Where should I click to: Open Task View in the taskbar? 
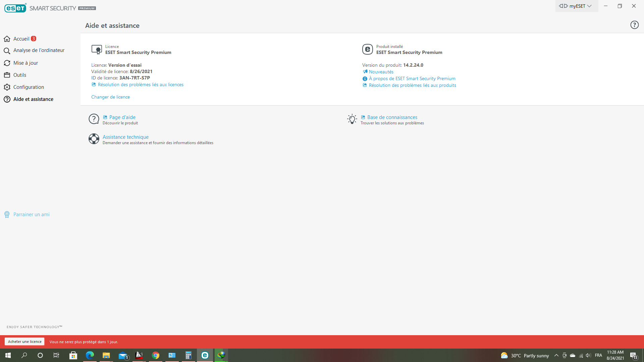(x=56, y=355)
